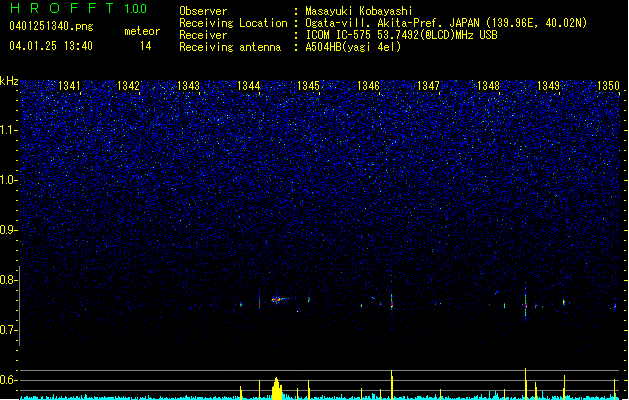Image resolution: width=629 pixels, height=400 pixels.
Task: Click the 0.6 frequency axis label
Action: (8, 380)
